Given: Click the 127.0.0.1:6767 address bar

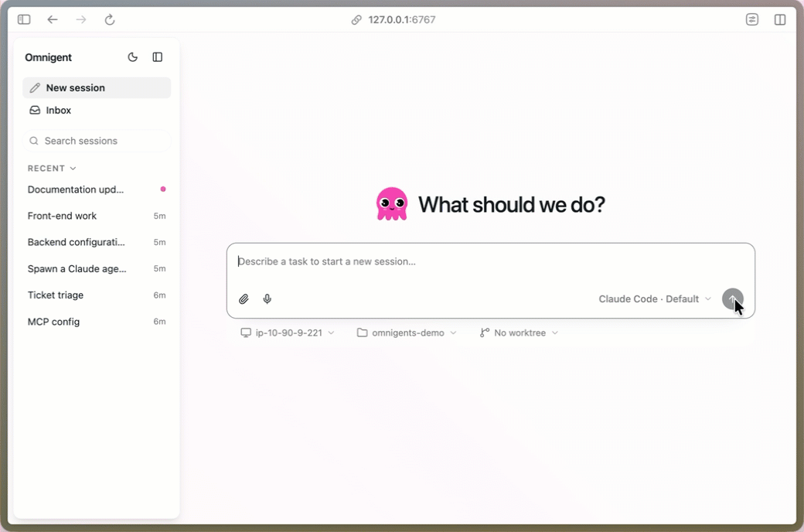Looking at the screenshot, I should tap(402, 19).
